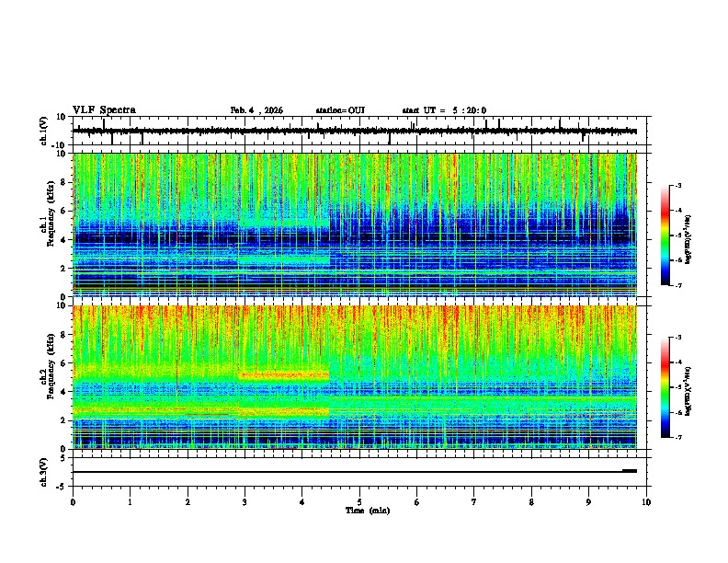Click the "VLF Spectra" title text
The width and height of the screenshot is (728, 563).
coord(104,110)
